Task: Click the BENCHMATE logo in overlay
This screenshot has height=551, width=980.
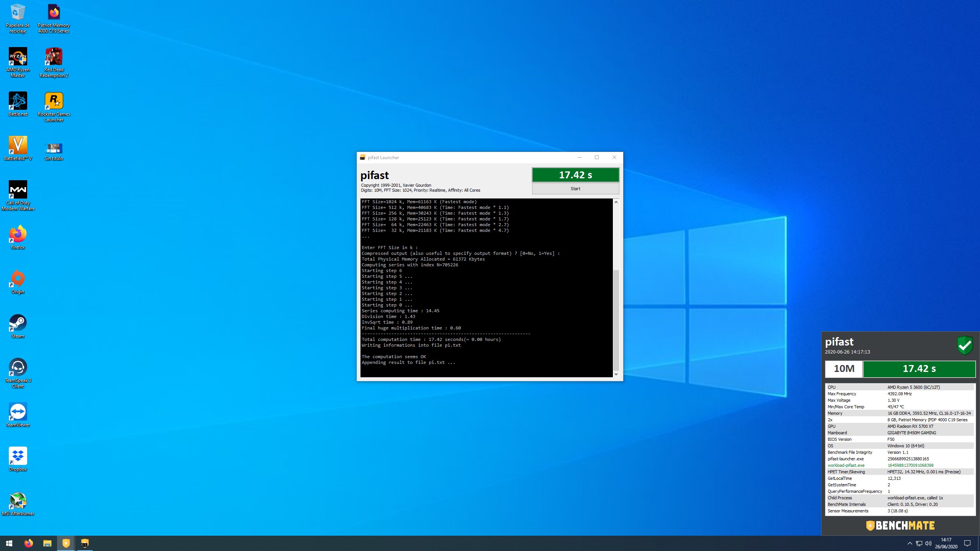Action: pyautogui.click(x=900, y=526)
